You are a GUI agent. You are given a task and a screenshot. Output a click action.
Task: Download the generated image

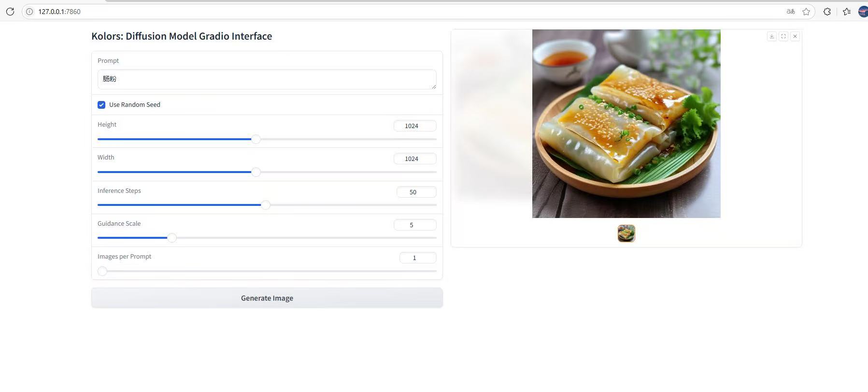coord(771,36)
